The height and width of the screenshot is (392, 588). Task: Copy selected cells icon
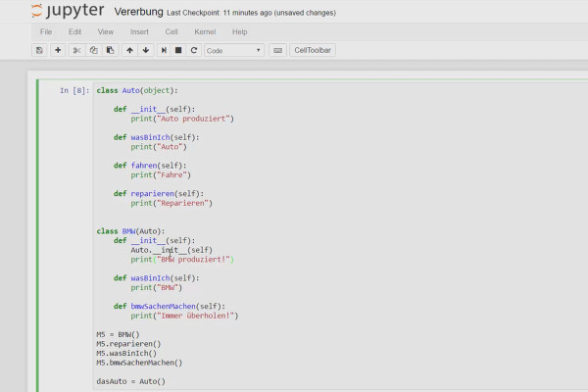click(x=94, y=50)
